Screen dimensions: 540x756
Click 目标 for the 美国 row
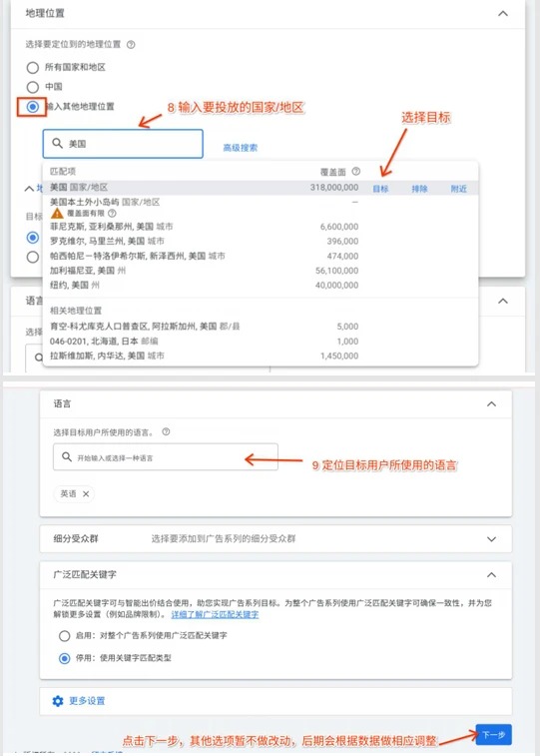pos(380,189)
